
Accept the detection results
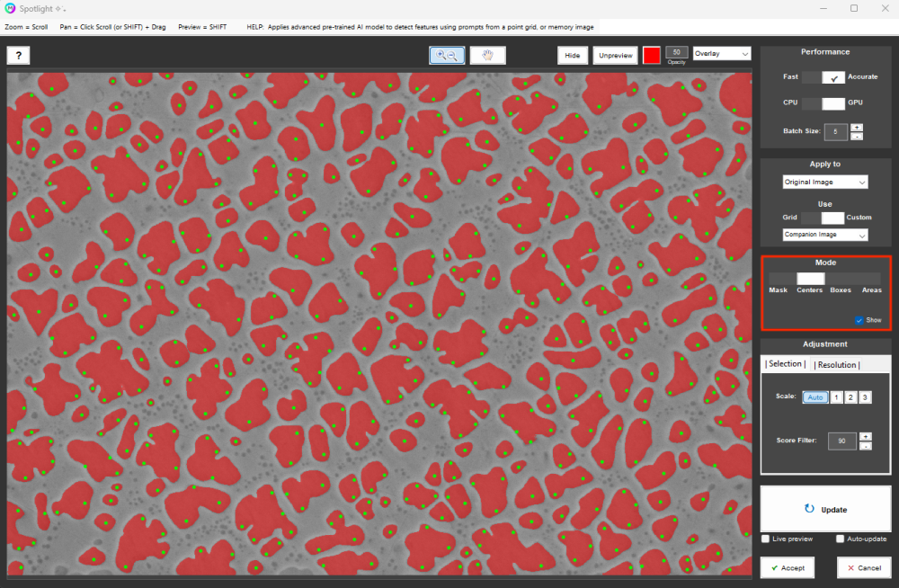[788, 567]
